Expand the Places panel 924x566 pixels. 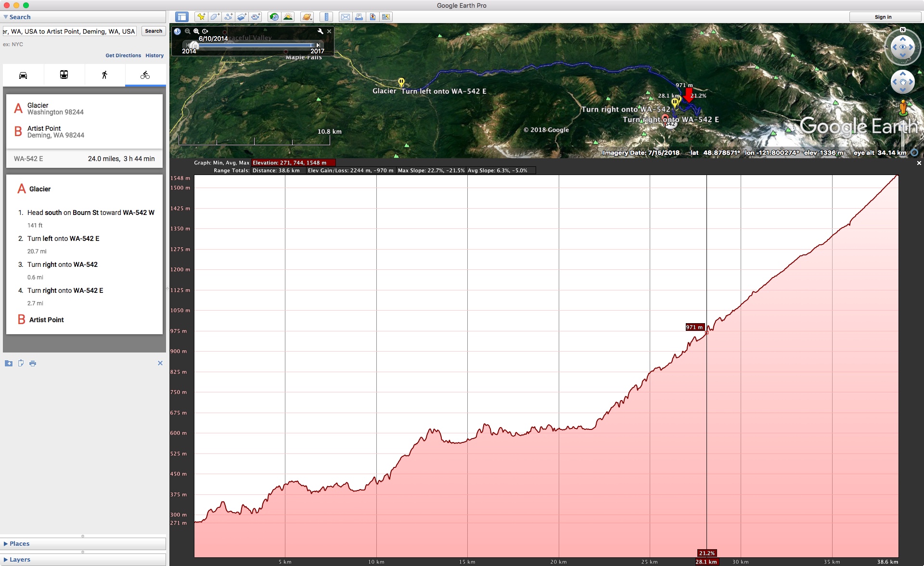[x=19, y=543]
